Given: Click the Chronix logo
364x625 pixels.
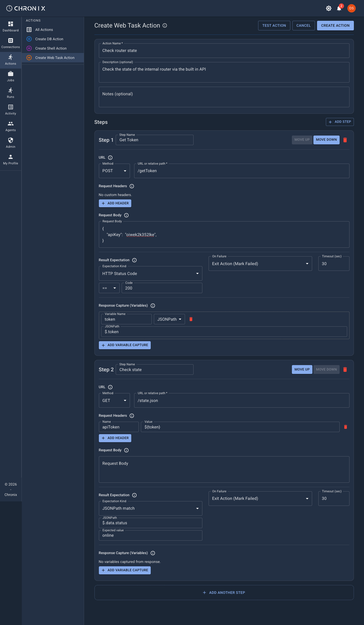Looking at the screenshot, I should click(26, 8).
